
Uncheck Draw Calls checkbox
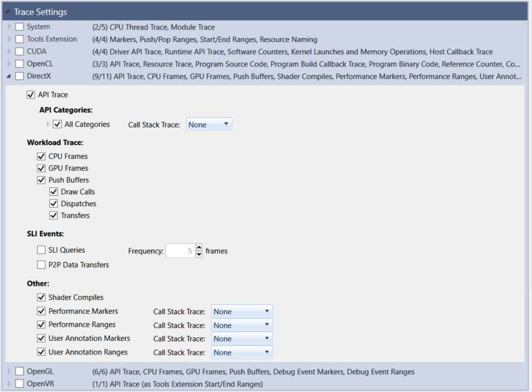click(x=54, y=192)
